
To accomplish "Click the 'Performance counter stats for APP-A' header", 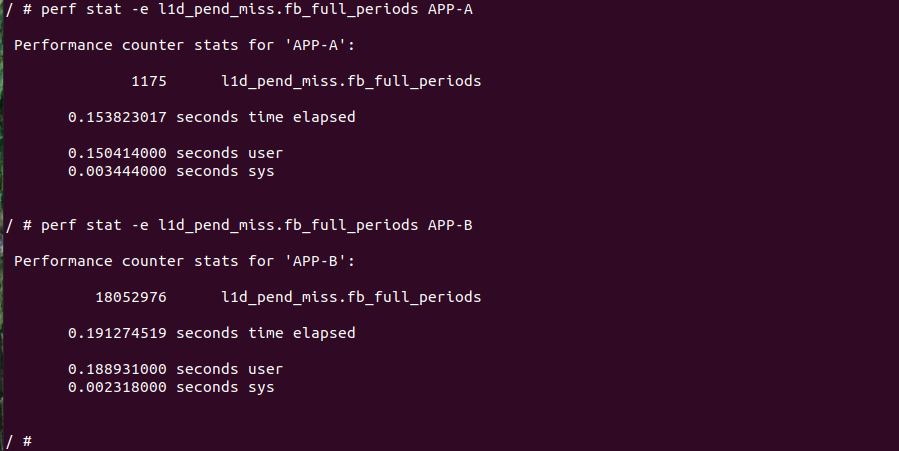I will [184, 45].
